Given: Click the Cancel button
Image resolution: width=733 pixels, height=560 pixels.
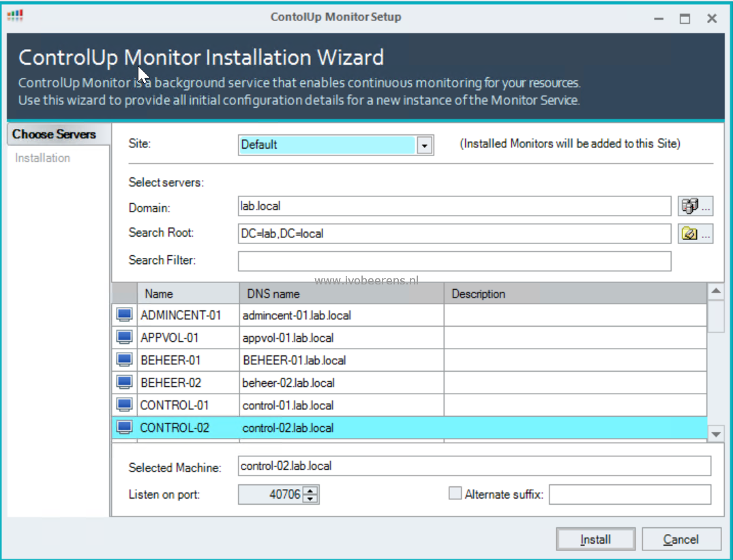Looking at the screenshot, I should click(x=681, y=540).
